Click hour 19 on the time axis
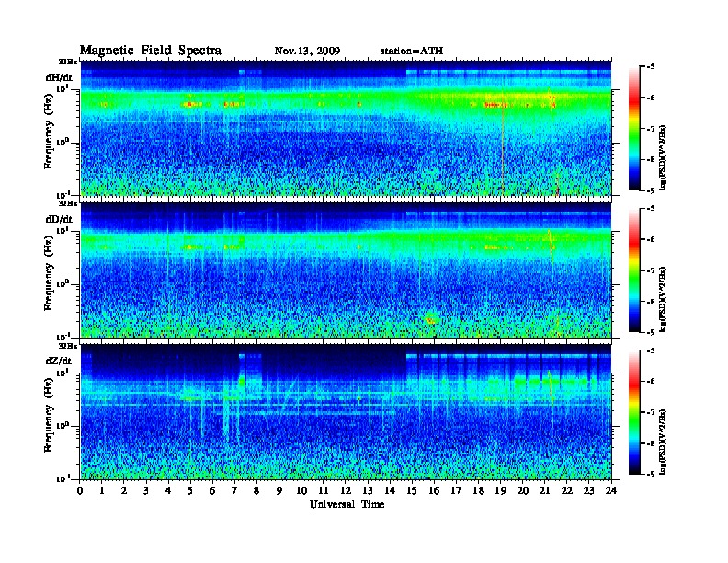The image size is (728, 563). (x=500, y=491)
